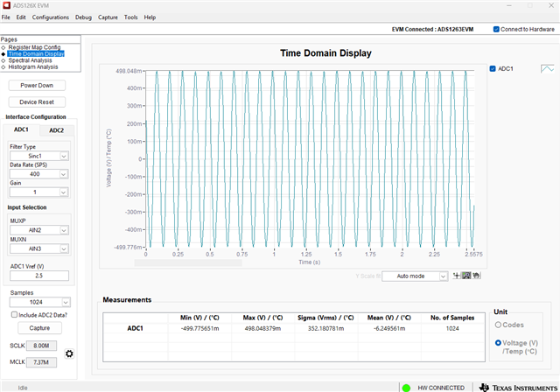Open the Gain dropdown

click(x=38, y=192)
